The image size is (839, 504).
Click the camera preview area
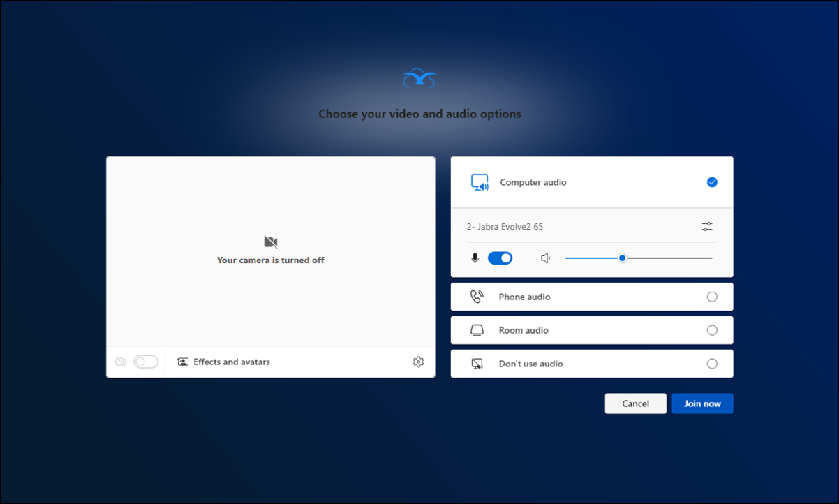(x=271, y=251)
